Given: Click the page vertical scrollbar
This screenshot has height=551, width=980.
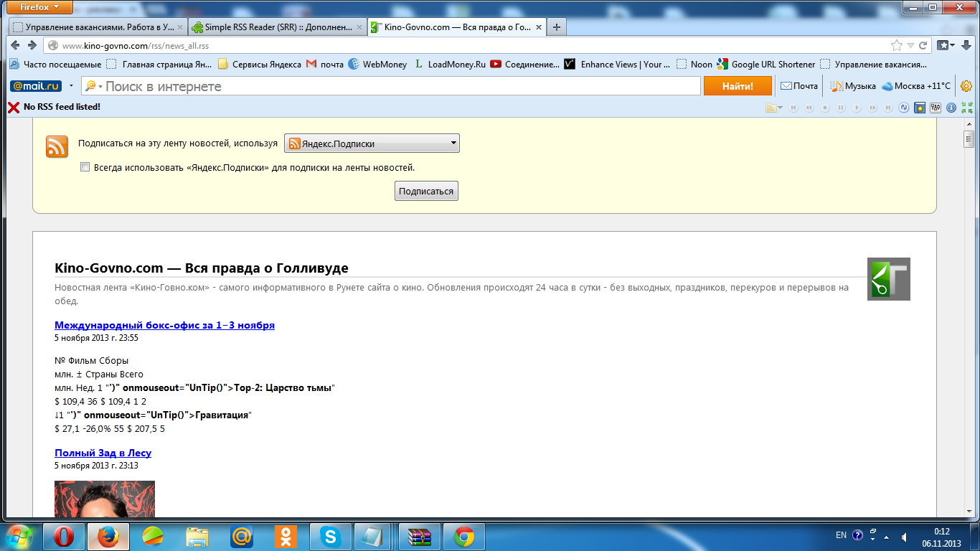Looking at the screenshot, I should point(969,316).
